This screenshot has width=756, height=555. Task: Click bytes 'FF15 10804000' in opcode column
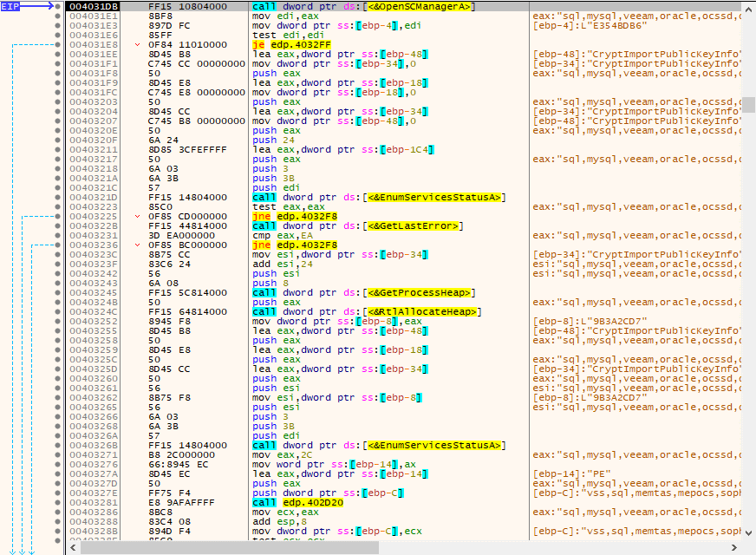click(187, 6)
